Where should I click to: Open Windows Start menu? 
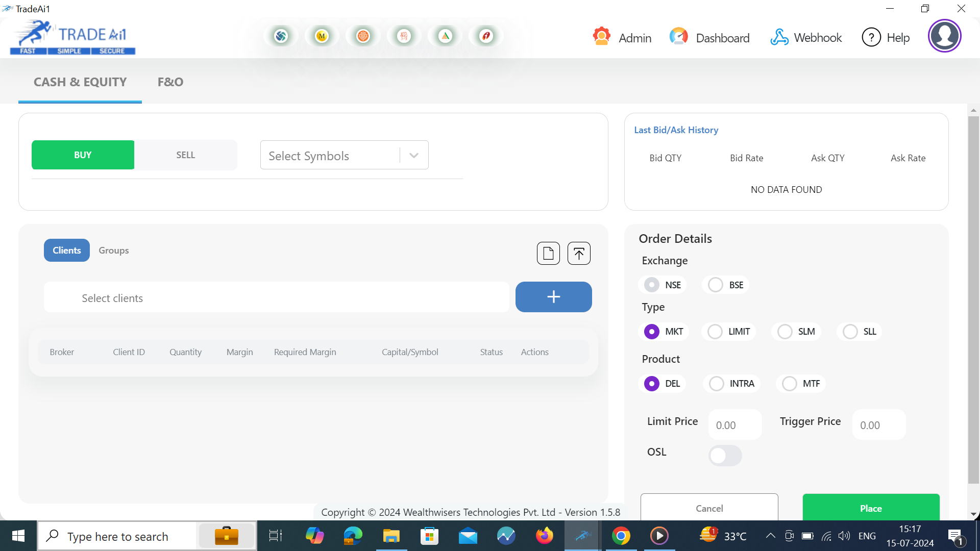[x=18, y=536]
